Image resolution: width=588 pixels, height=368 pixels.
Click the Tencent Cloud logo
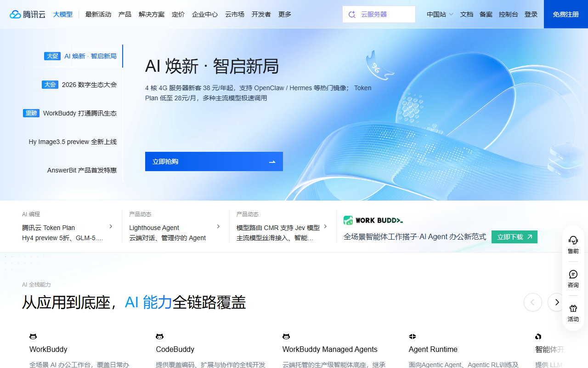(x=28, y=14)
